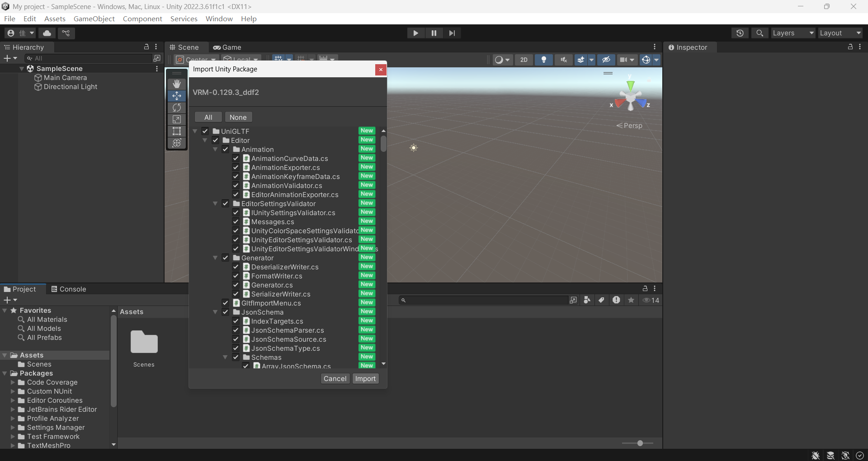868x461 pixels.
Task: Open version control icon
Action: pyautogui.click(x=66, y=33)
